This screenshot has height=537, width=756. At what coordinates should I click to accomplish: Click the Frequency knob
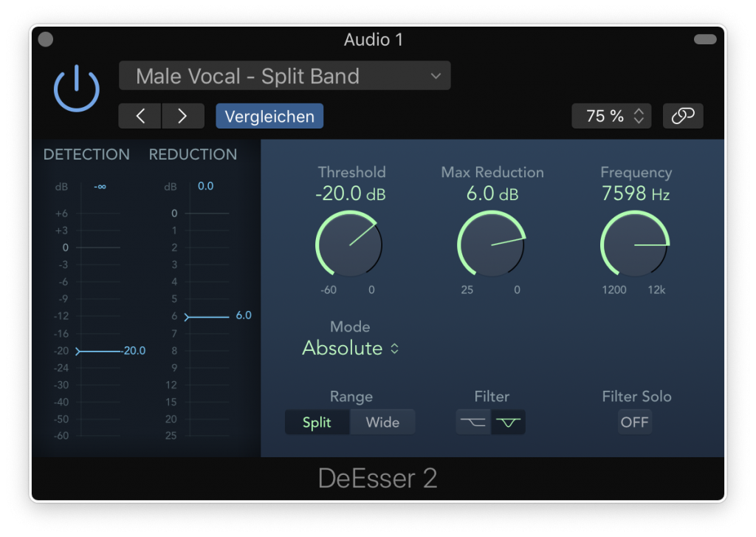635,244
